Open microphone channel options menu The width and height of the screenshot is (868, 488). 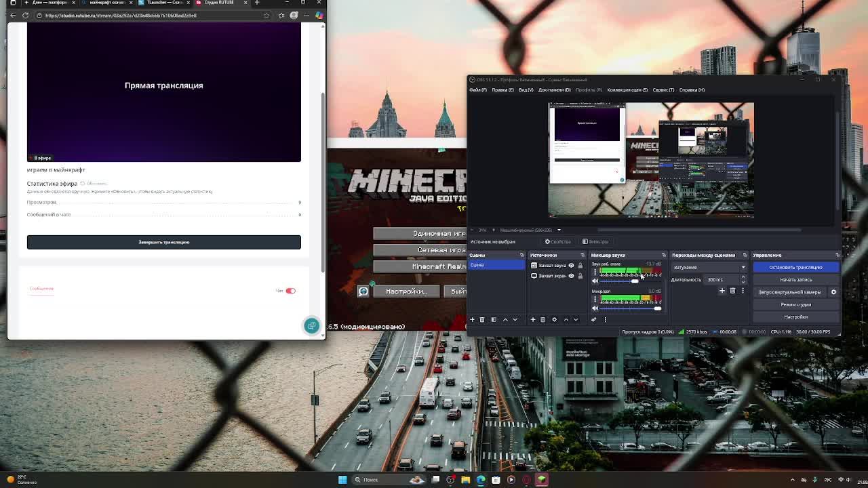click(x=595, y=299)
